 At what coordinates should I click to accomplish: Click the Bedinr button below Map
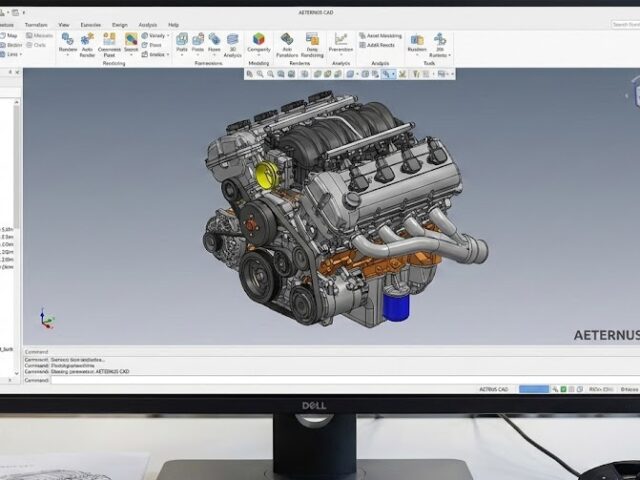(11, 45)
